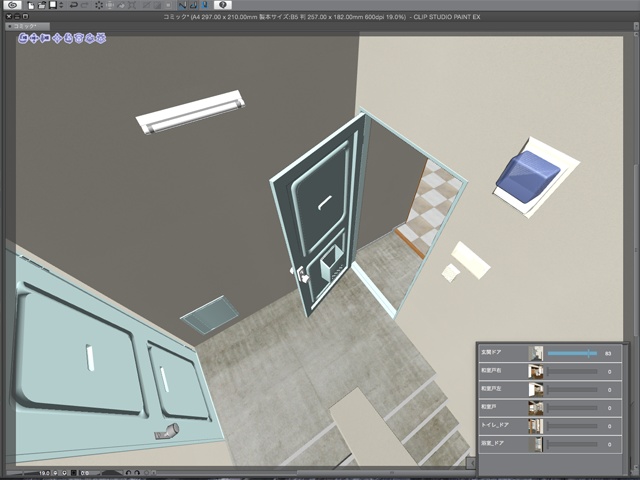This screenshot has height=480, width=640.
Task: Adjust the トイレ_ドア slider
Action: click(x=572, y=426)
